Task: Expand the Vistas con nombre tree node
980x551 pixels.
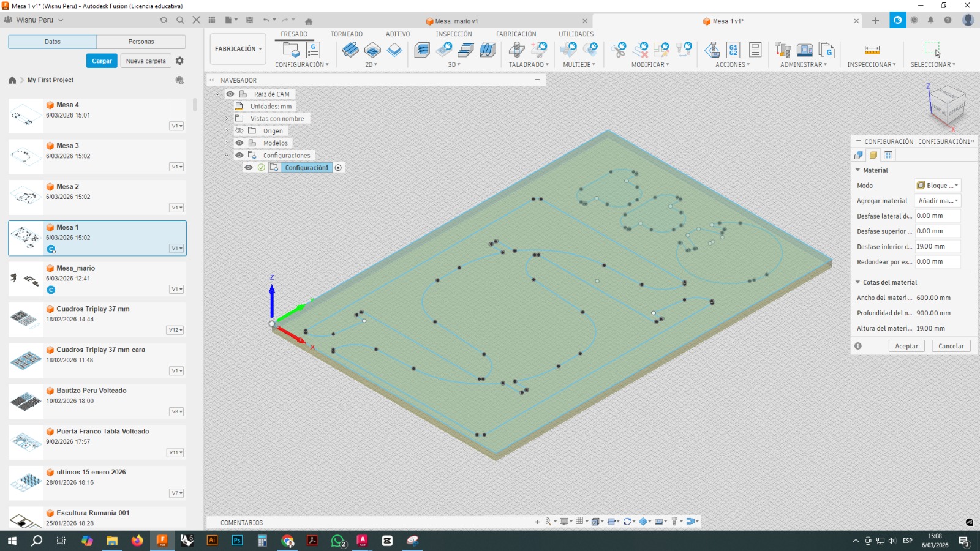Action: pyautogui.click(x=227, y=119)
